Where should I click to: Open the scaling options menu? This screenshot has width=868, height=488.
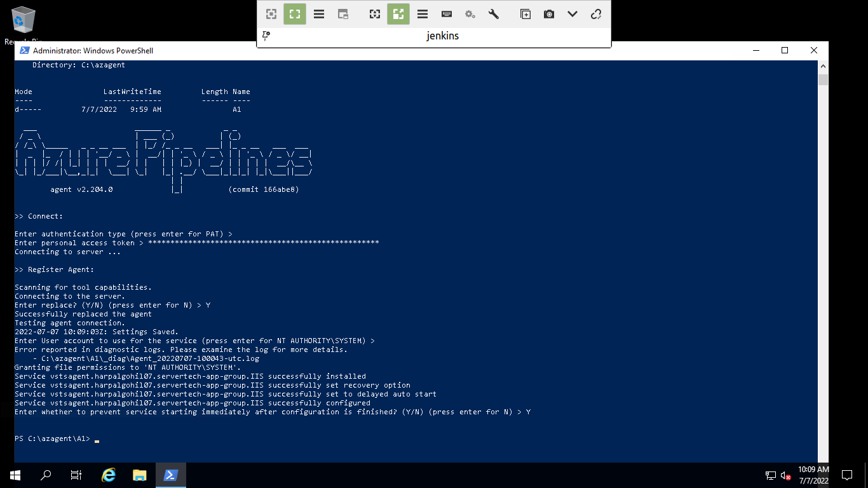pyautogui.click(x=423, y=14)
